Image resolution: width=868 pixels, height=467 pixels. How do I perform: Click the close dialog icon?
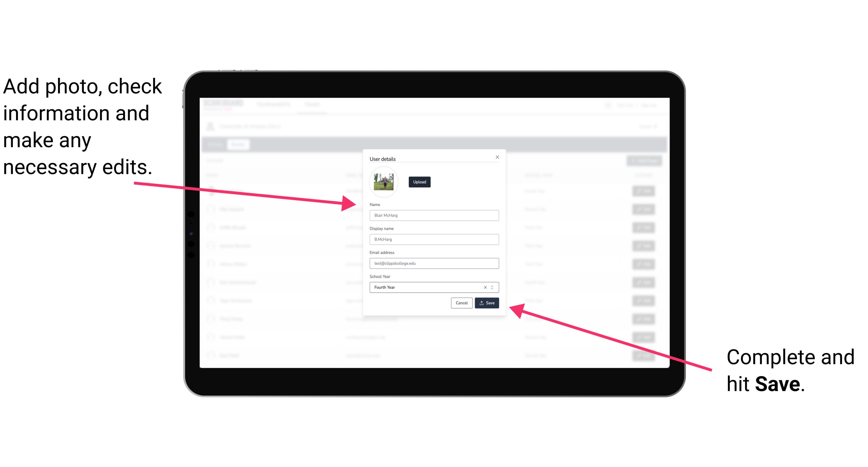click(x=497, y=157)
